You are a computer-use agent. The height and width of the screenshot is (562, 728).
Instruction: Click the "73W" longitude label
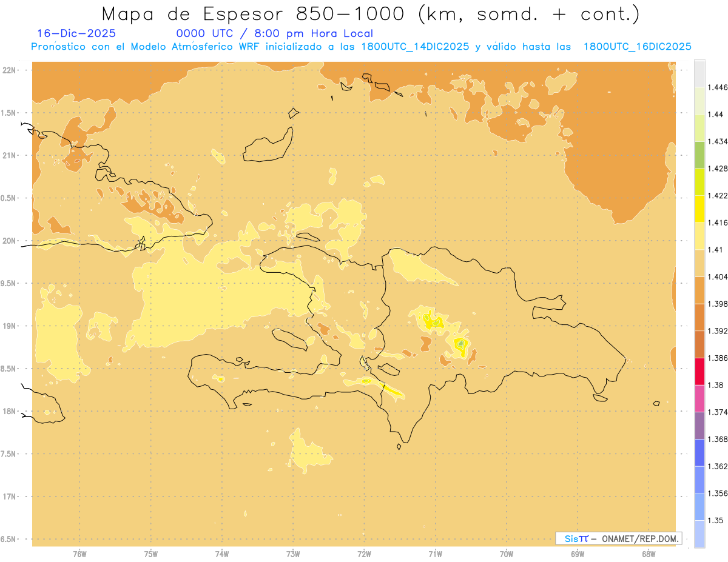tap(293, 554)
